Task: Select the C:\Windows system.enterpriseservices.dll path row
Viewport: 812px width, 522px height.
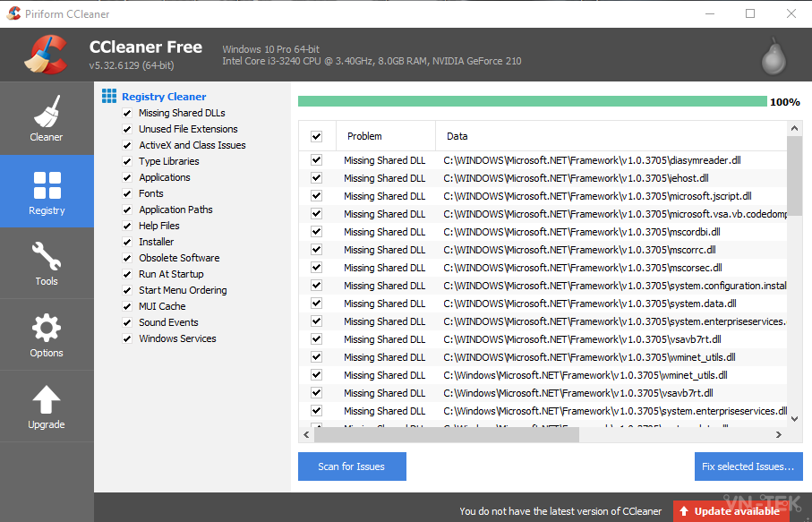Action: click(543, 411)
